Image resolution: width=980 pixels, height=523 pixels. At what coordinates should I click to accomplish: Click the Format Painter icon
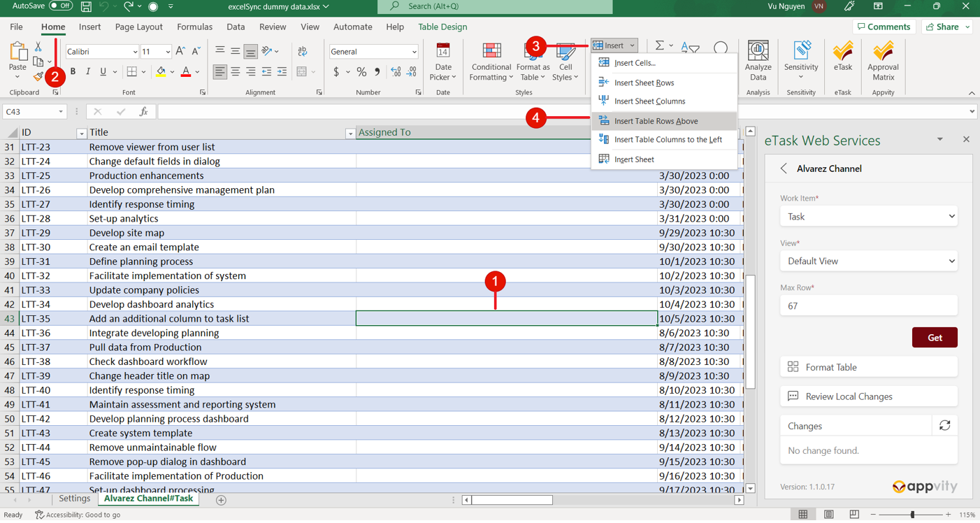[x=38, y=77]
